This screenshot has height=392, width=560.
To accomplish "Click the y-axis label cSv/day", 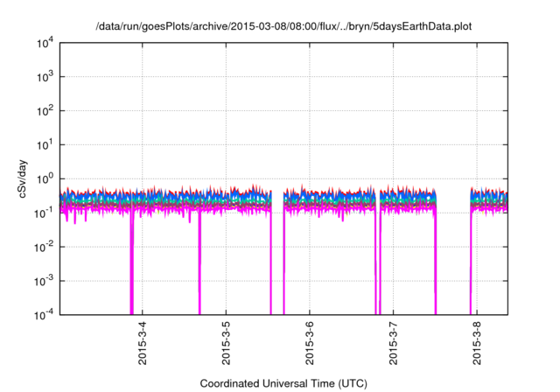I will click(22, 178).
